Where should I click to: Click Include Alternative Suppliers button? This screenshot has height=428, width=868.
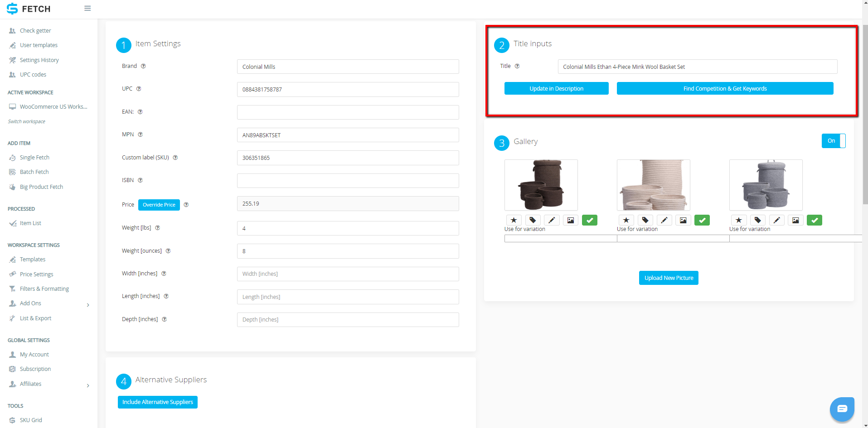click(x=158, y=402)
